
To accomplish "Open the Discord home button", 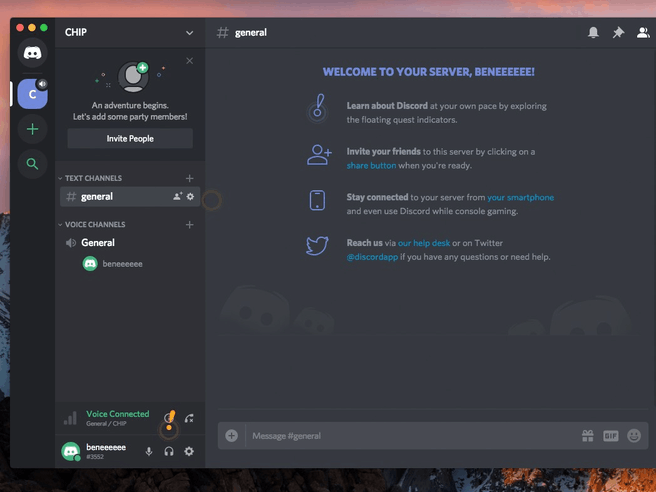I will point(32,53).
